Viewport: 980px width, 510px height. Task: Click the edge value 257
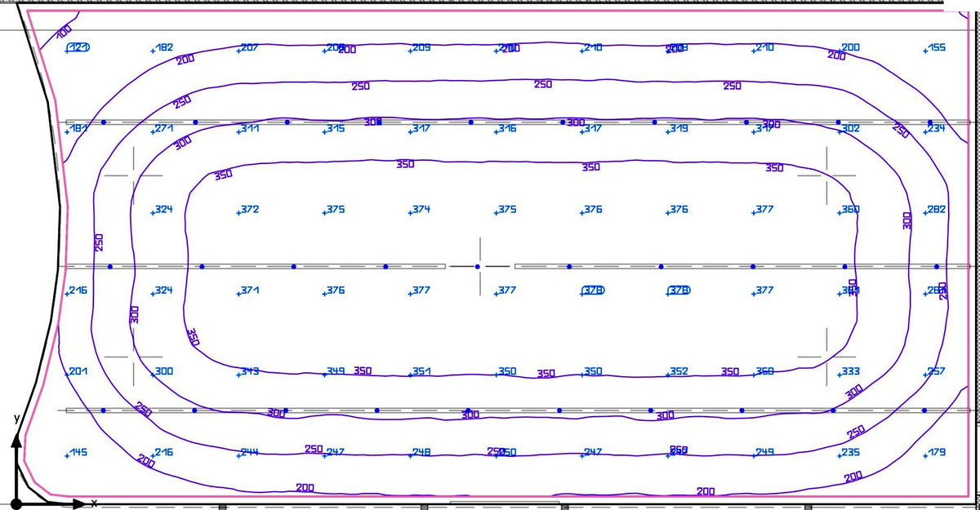937,371
